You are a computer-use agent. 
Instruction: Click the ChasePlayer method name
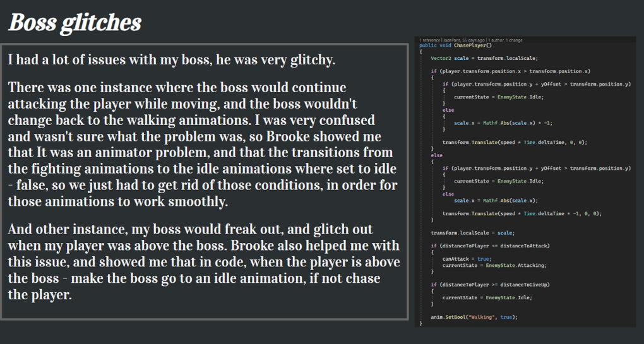point(471,45)
